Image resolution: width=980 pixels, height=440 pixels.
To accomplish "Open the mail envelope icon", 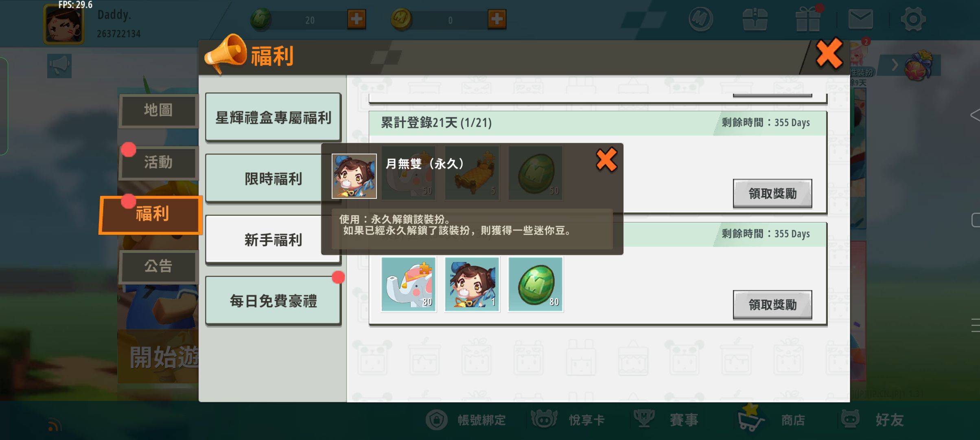I will point(860,19).
